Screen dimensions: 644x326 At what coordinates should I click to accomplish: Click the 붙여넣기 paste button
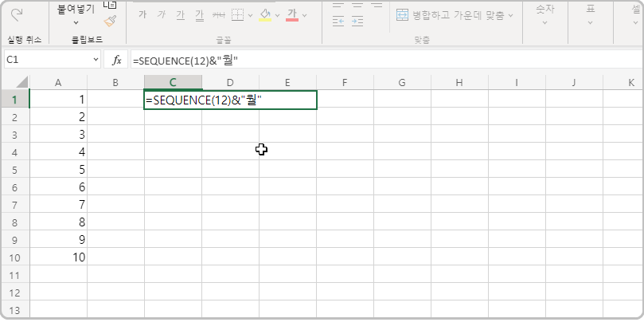(76, 9)
